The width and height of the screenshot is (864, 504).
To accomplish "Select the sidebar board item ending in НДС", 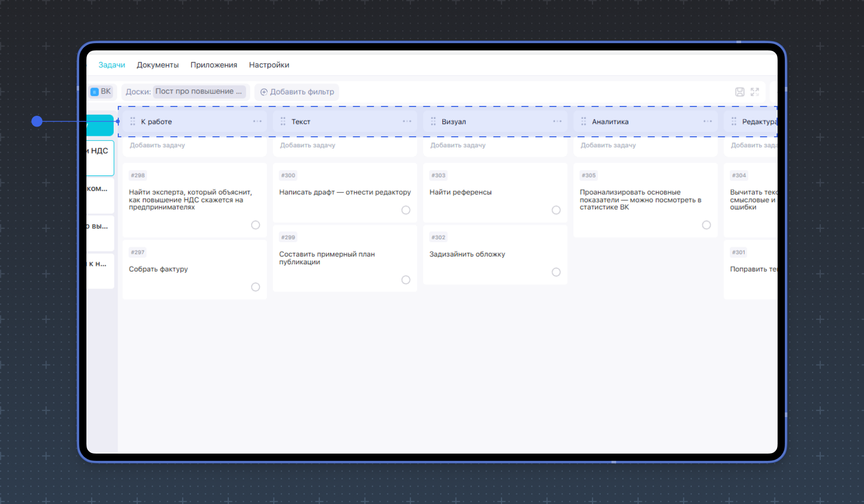I will (x=100, y=158).
